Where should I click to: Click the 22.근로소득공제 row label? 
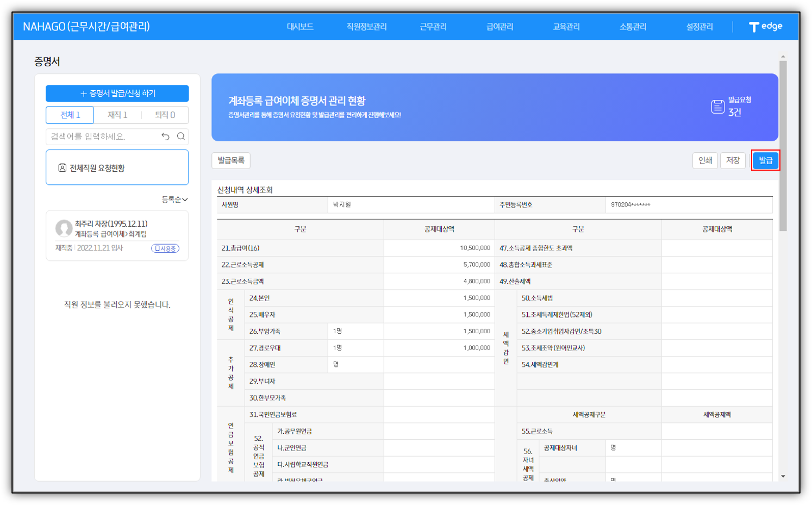(242, 265)
